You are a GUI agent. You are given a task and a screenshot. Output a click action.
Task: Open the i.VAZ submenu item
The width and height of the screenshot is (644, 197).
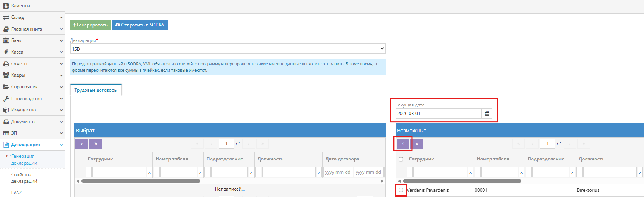click(16, 192)
